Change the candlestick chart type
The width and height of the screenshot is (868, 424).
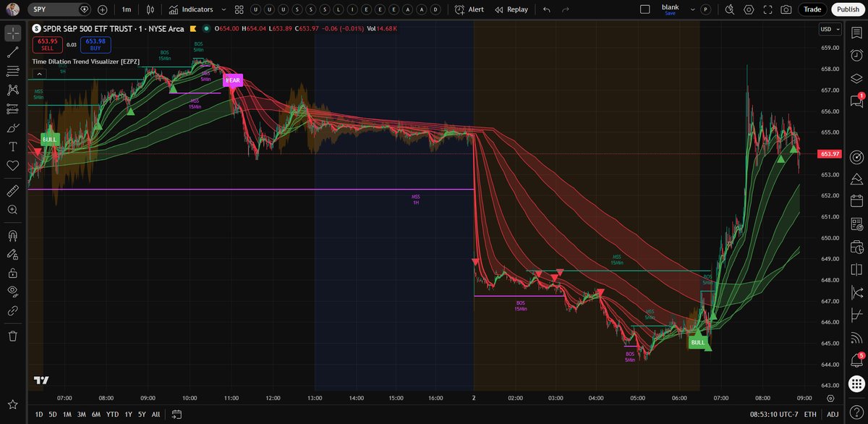(x=150, y=9)
